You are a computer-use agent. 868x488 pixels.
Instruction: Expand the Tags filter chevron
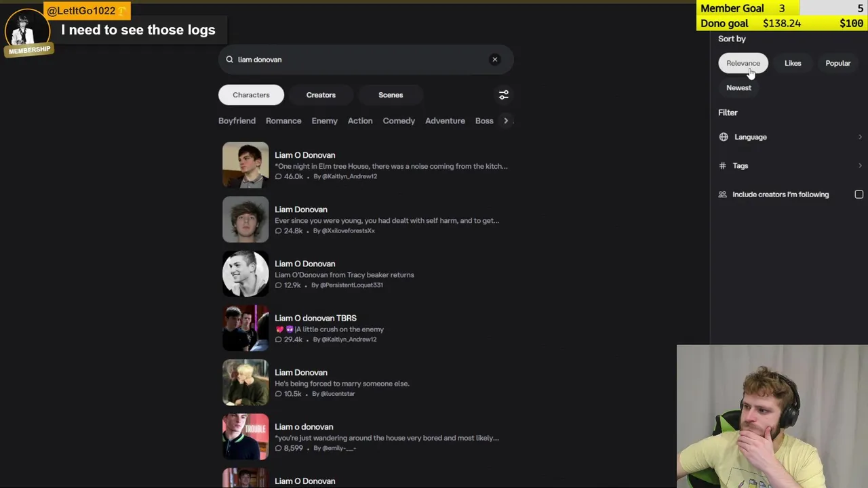[x=860, y=165]
